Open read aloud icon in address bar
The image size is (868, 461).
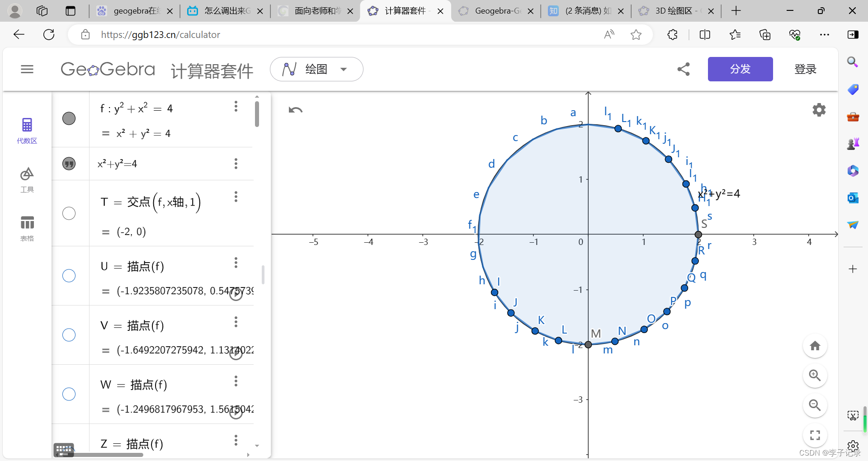[609, 34]
